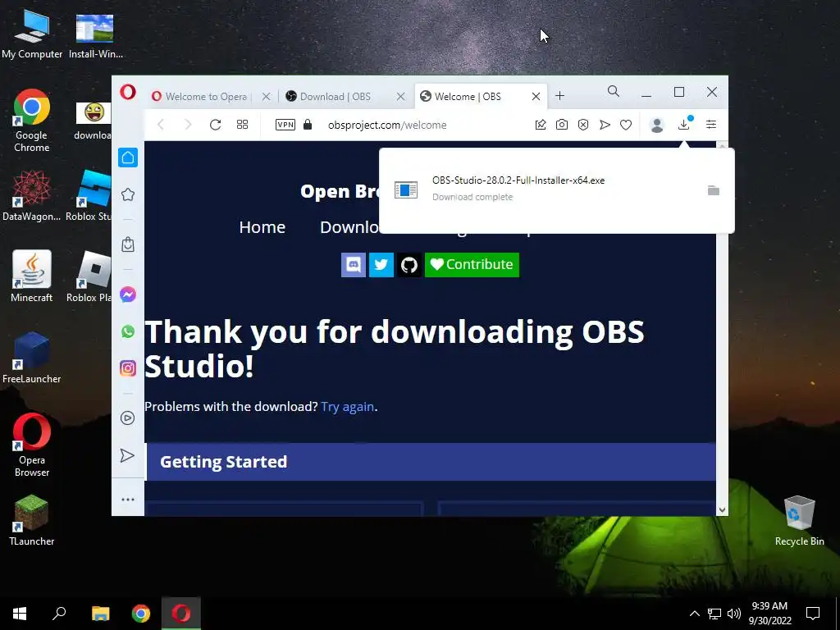Click the Getting Started section header
This screenshot has width=840, height=630.
pyautogui.click(x=431, y=462)
